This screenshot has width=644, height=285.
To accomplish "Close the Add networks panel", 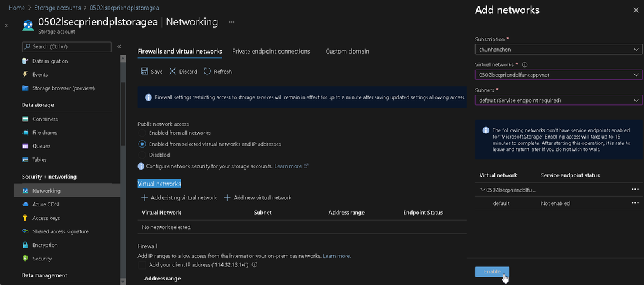I will coord(636,10).
